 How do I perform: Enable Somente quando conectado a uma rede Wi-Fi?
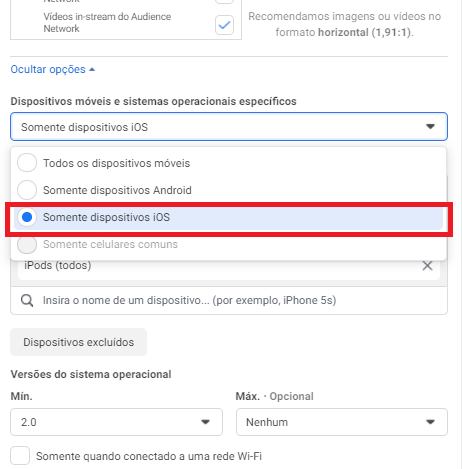click(20, 456)
